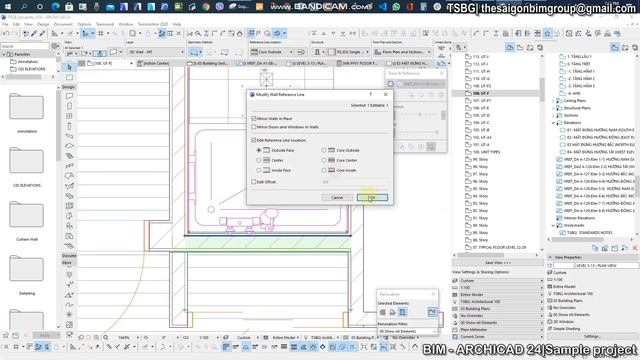Click the syringe inject parameters icon
The image size is (640, 360).
click(x=42, y=33)
